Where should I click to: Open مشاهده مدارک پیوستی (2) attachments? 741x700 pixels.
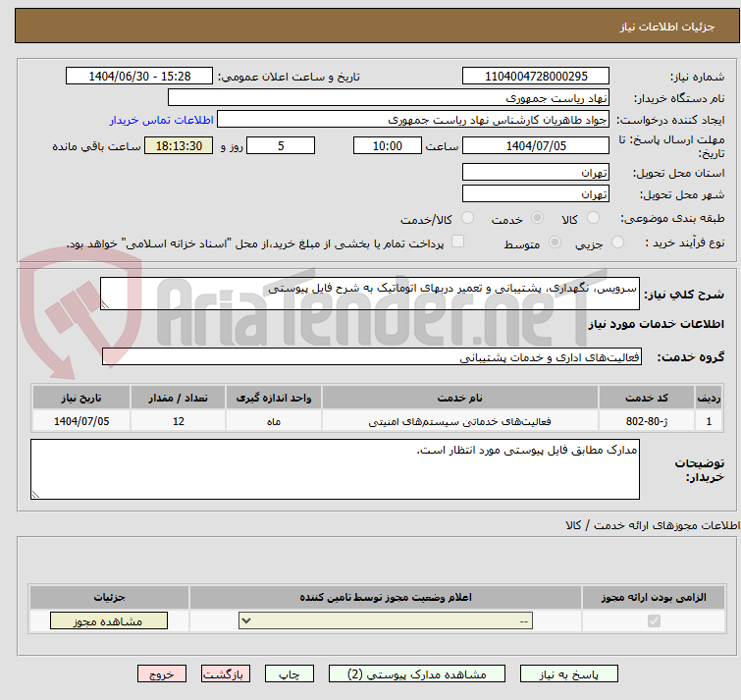417,674
